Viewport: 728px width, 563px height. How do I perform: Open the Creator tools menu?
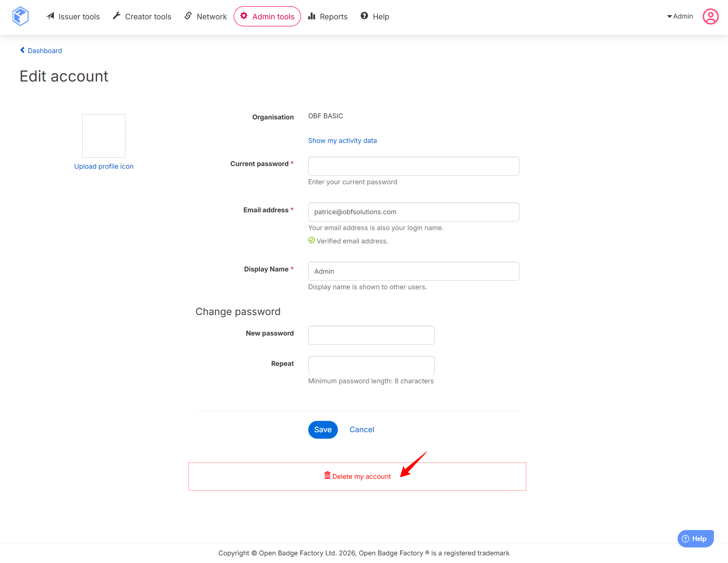pyautogui.click(x=148, y=17)
